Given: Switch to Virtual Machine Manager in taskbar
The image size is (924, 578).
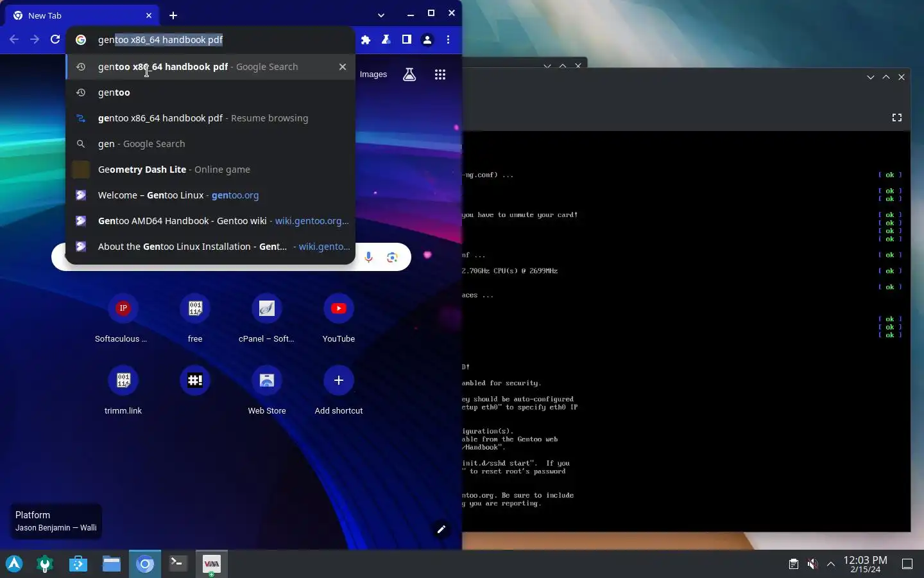Looking at the screenshot, I should click(212, 564).
